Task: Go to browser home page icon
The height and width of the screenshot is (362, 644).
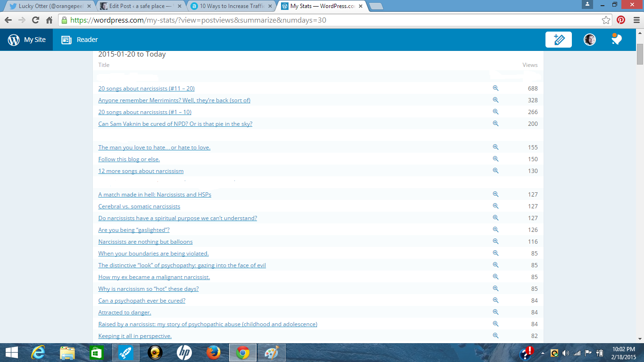Action: tap(49, 20)
